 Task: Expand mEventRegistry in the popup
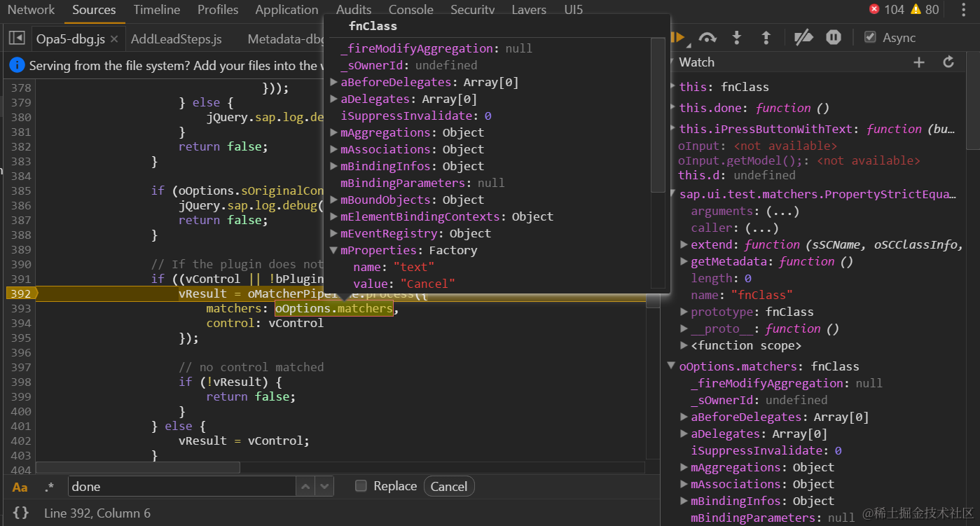[334, 233]
